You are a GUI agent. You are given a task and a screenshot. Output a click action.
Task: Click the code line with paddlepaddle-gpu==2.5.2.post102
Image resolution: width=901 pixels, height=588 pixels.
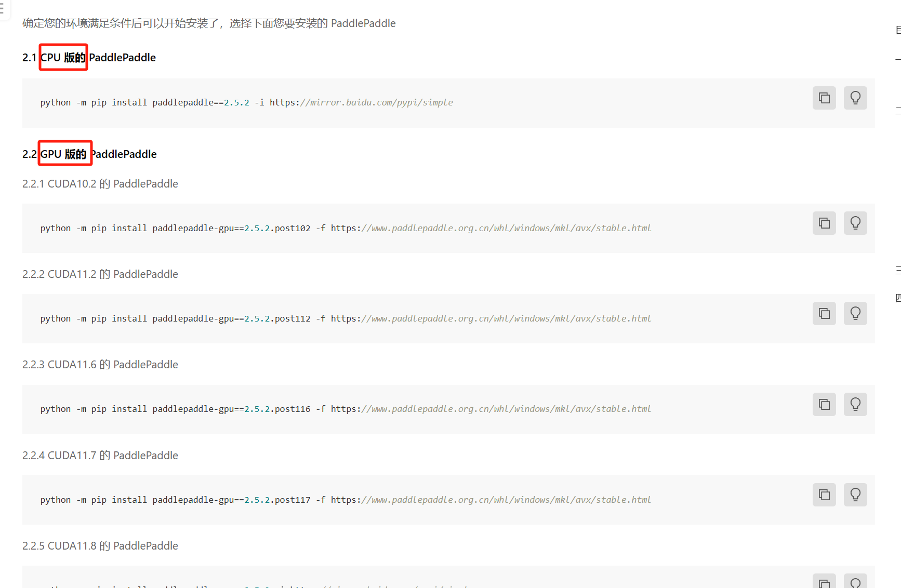point(346,228)
